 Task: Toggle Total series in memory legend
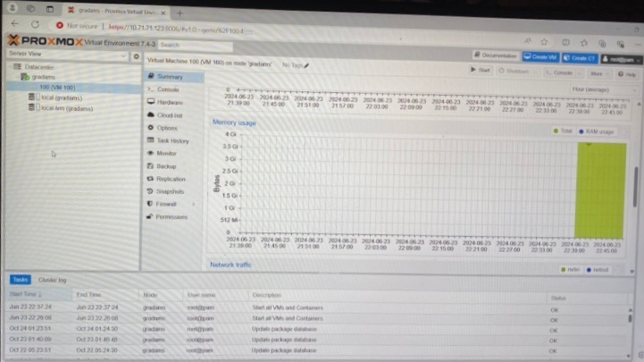click(565, 131)
